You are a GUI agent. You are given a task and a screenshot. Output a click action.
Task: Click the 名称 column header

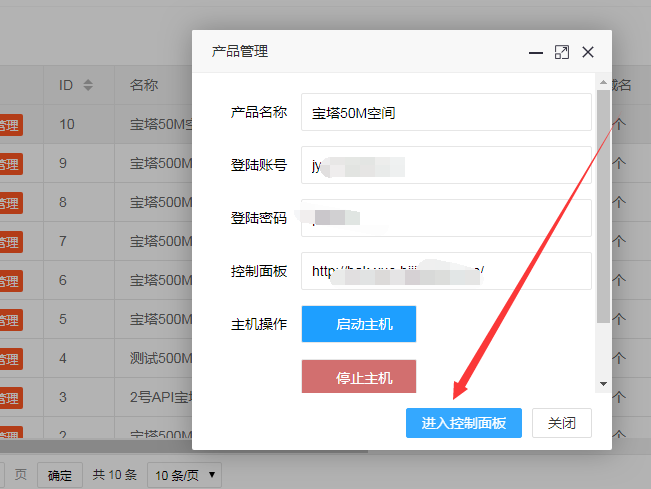144,85
